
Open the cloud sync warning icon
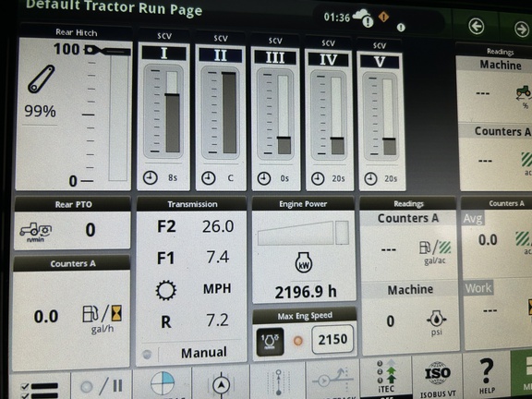pyautogui.click(x=363, y=18)
